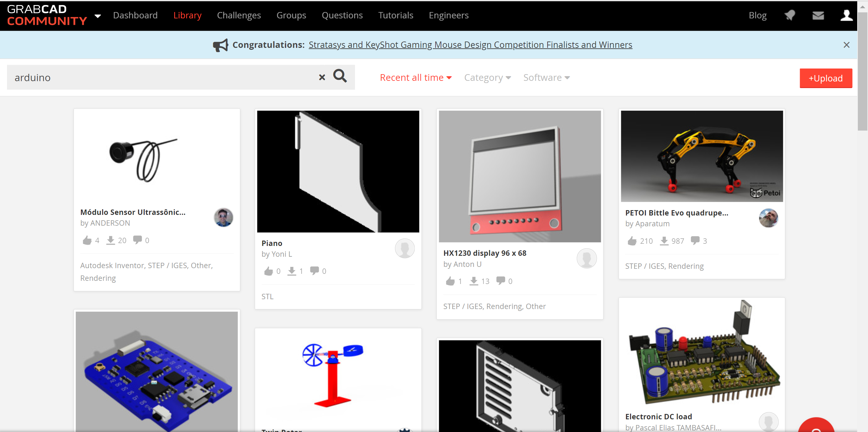868x432 pixels.
Task: Click comment icon on Piano card
Action: [314, 271]
